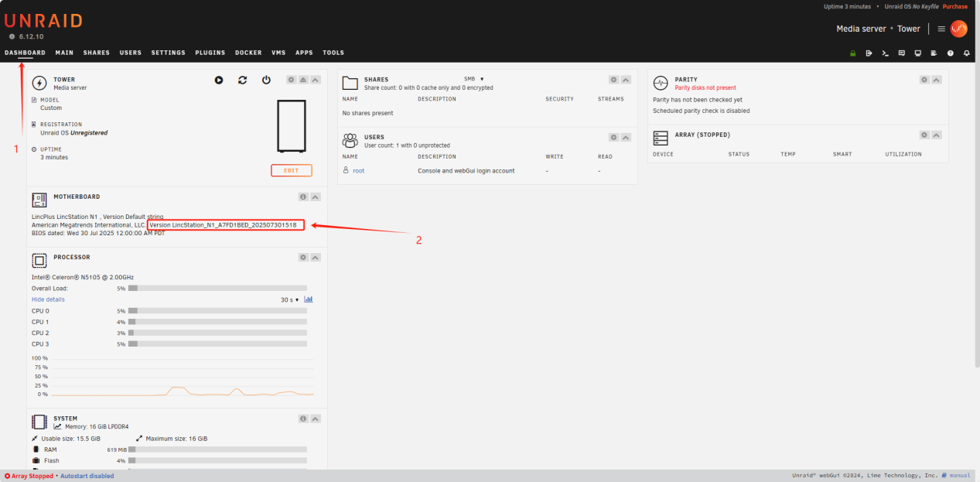Click the system info monitor icon
This screenshot has height=482, width=980.
pos(917,53)
